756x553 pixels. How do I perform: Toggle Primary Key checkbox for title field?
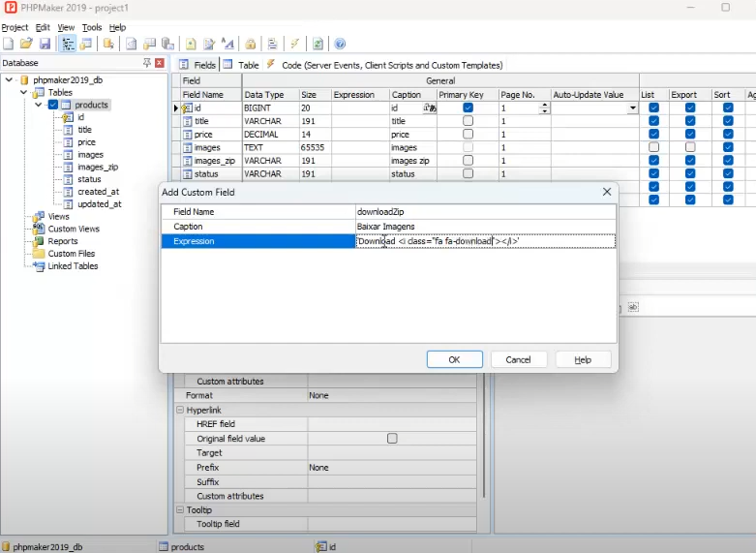468,121
